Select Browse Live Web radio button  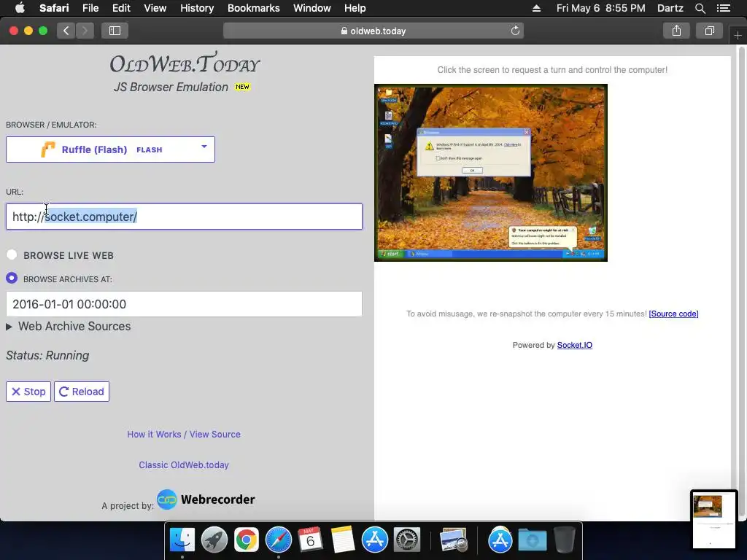click(x=12, y=254)
